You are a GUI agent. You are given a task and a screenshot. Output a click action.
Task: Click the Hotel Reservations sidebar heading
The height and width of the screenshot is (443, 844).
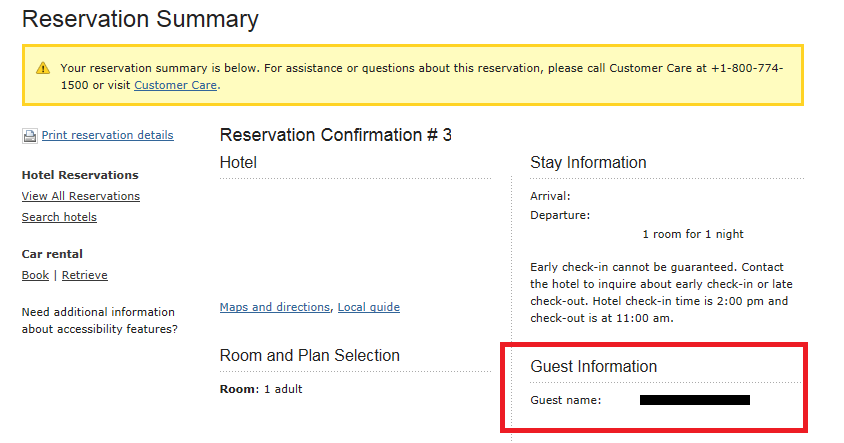80,175
